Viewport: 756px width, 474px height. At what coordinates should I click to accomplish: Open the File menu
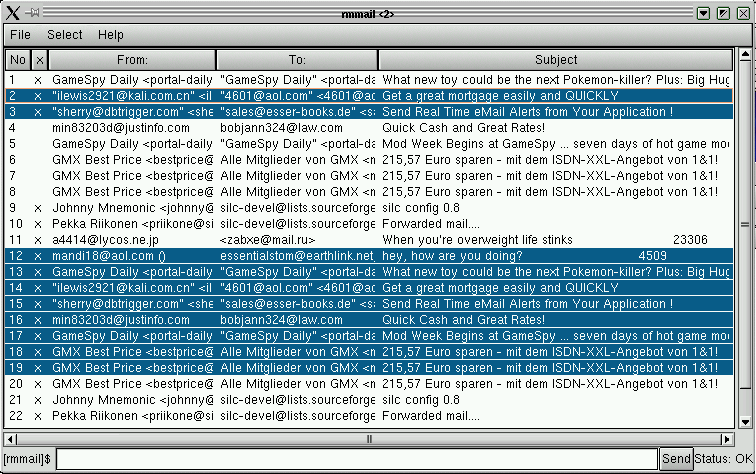pyautogui.click(x=20, y=35)
